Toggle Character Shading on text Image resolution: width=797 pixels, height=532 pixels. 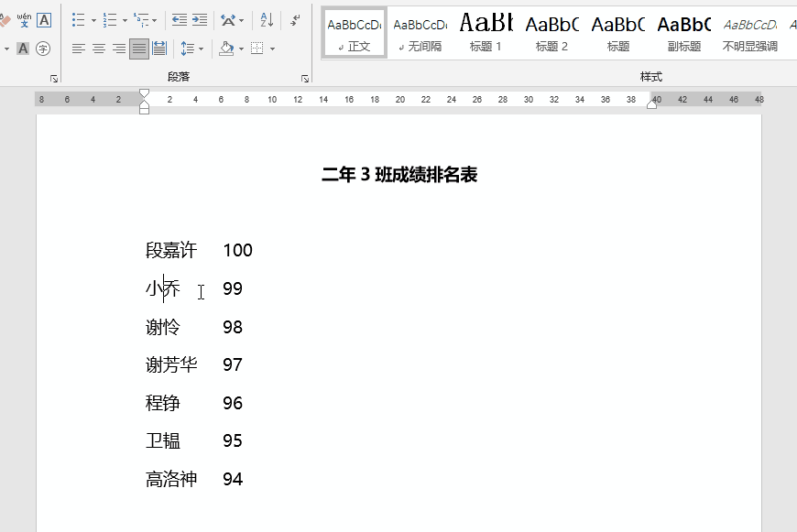pos(24,49)
